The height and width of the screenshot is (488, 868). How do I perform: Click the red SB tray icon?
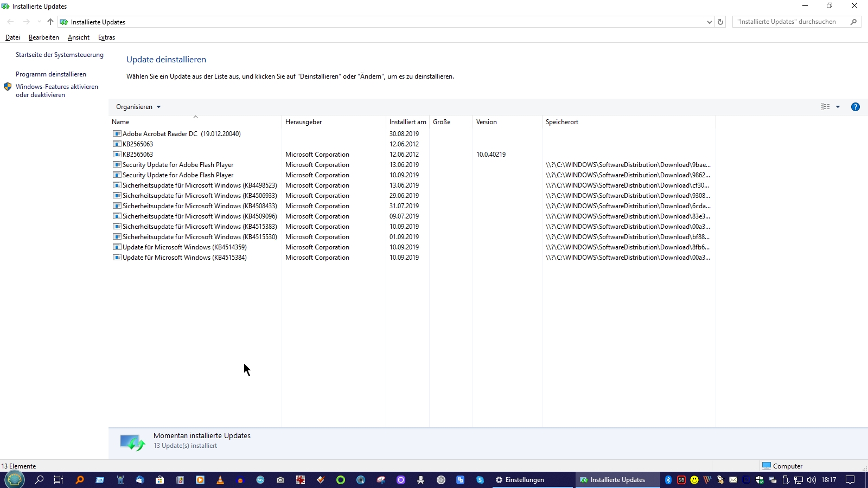(681, 480)
